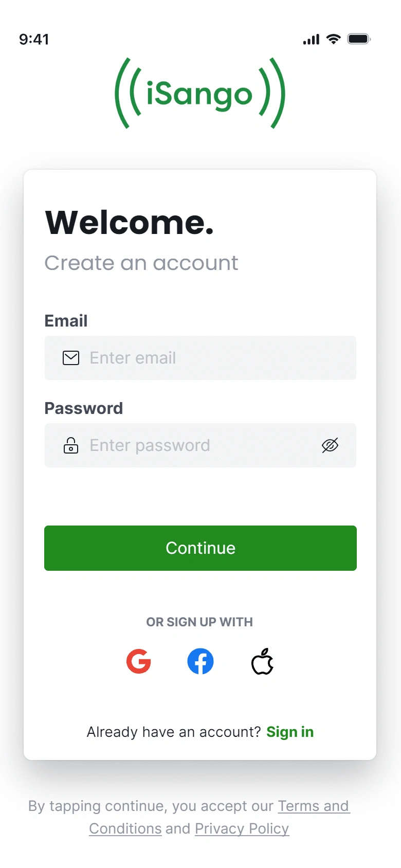Focus the Enter email input field
The height and width of the screenshot is (868, 401).
(200, 358)
